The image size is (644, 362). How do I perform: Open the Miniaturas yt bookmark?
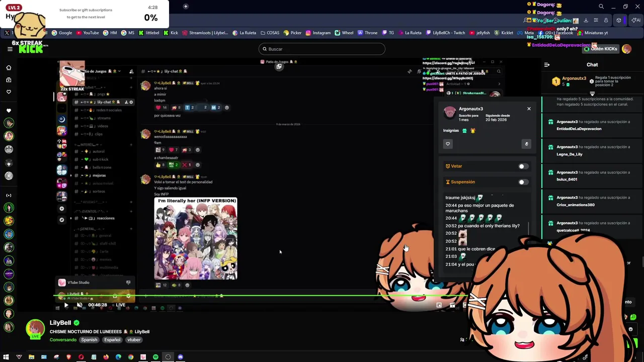[592, 33]
